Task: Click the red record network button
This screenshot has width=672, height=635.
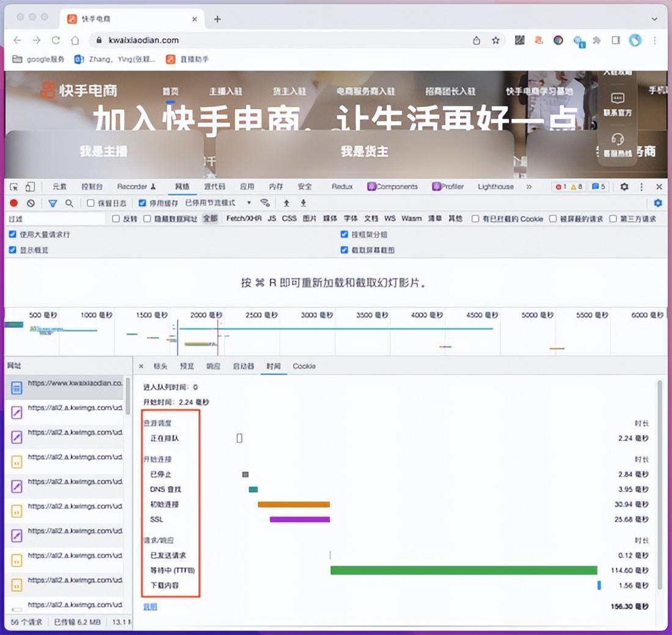Action: [x=13, y=203]
